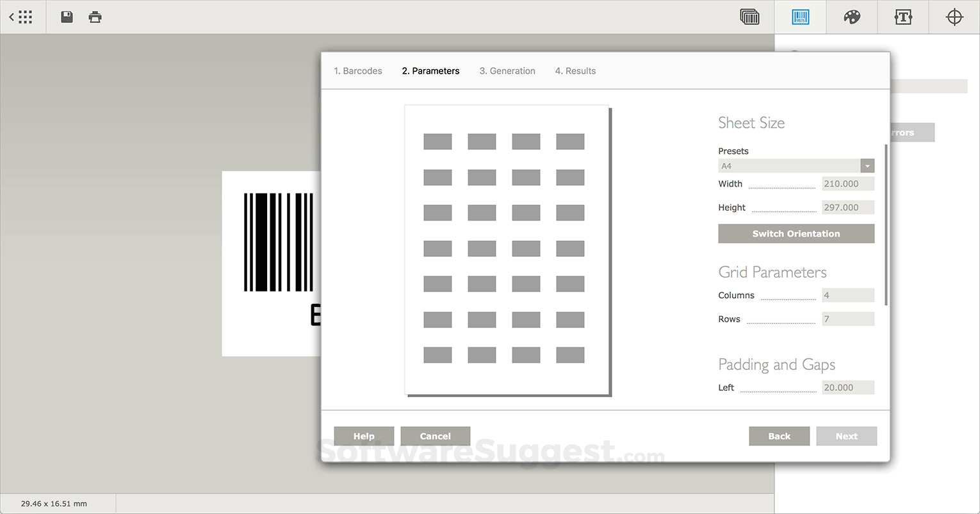Screen dimensions: 980x514
Task: Select the crosshair positioning tool icon
Action: [954, 17]
